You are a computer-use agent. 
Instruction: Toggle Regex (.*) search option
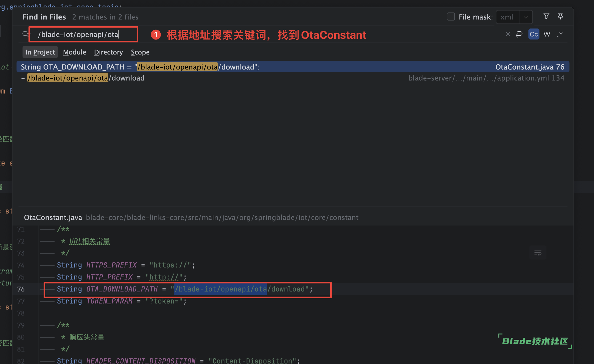click(560, 34)
